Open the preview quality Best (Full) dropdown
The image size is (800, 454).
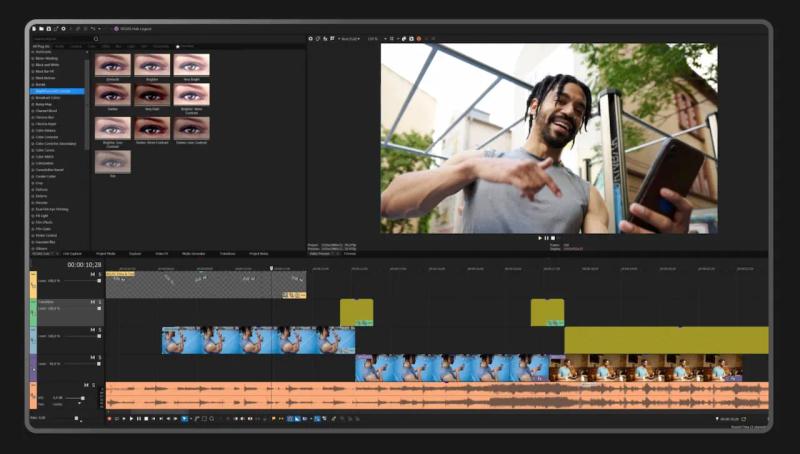(349, 38)
